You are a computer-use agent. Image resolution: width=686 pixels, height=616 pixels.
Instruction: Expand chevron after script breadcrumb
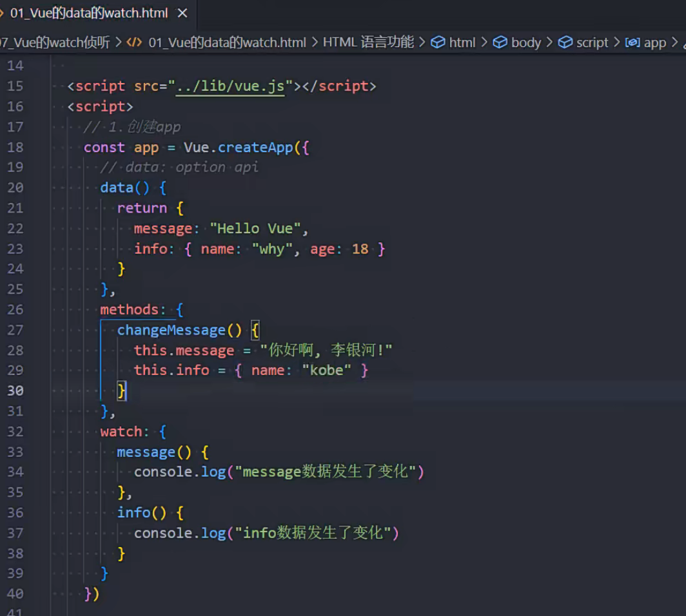(x=616, y=43)
